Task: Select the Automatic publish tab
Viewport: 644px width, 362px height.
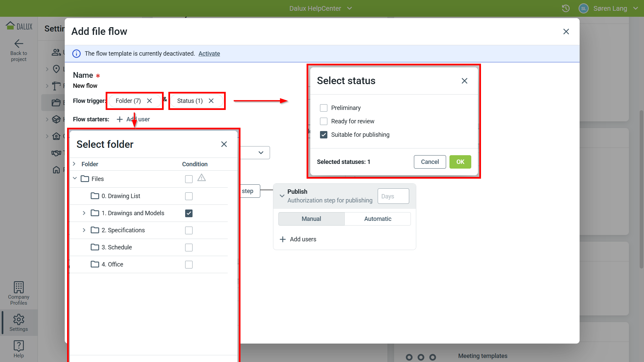Action: pyautogui.click(x=378, y=219)
